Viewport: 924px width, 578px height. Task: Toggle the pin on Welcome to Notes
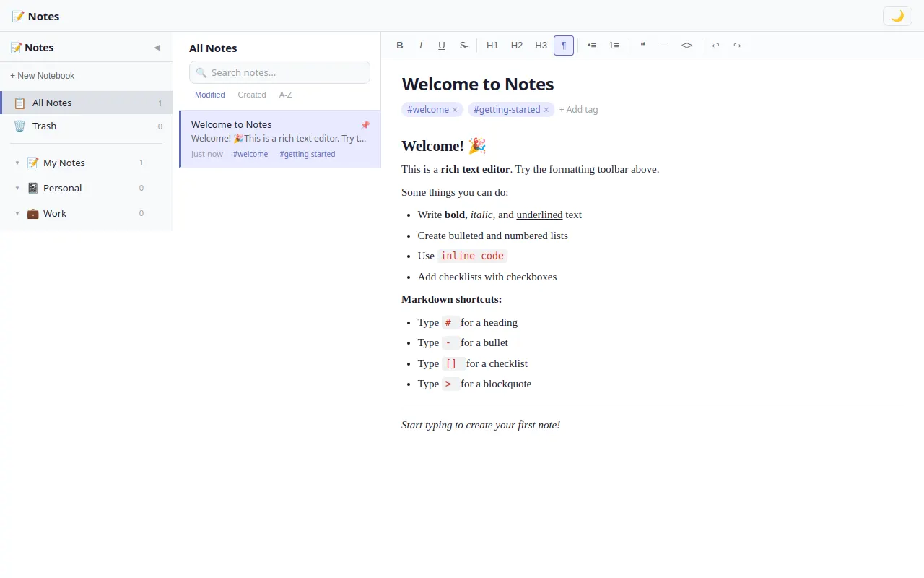(365, 125)
